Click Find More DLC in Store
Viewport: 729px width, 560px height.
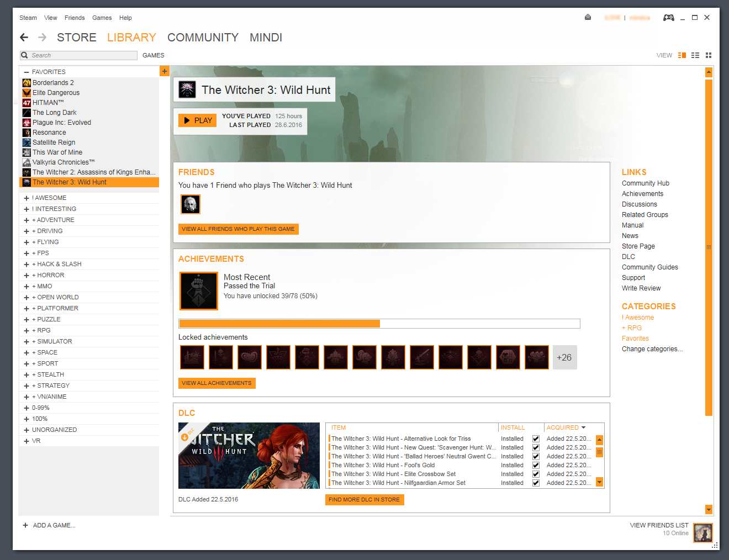pos(364,499)
